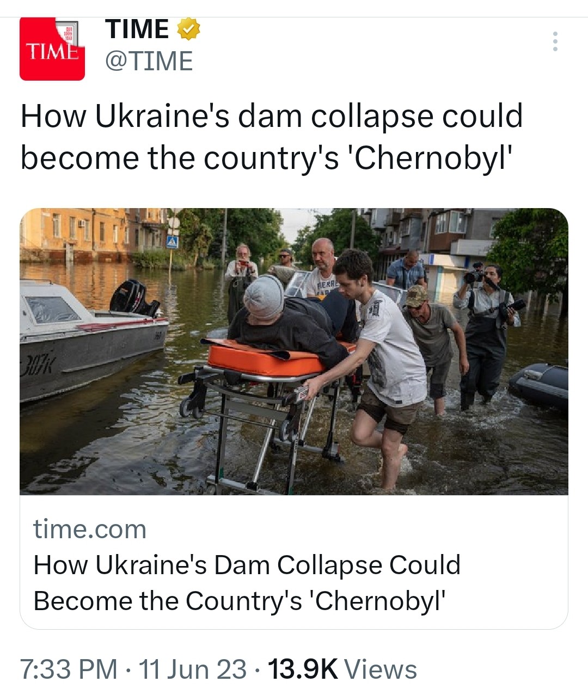The image size is (588, 700).
Task: Open the @TIME handle link
Action: coord(149,61)
